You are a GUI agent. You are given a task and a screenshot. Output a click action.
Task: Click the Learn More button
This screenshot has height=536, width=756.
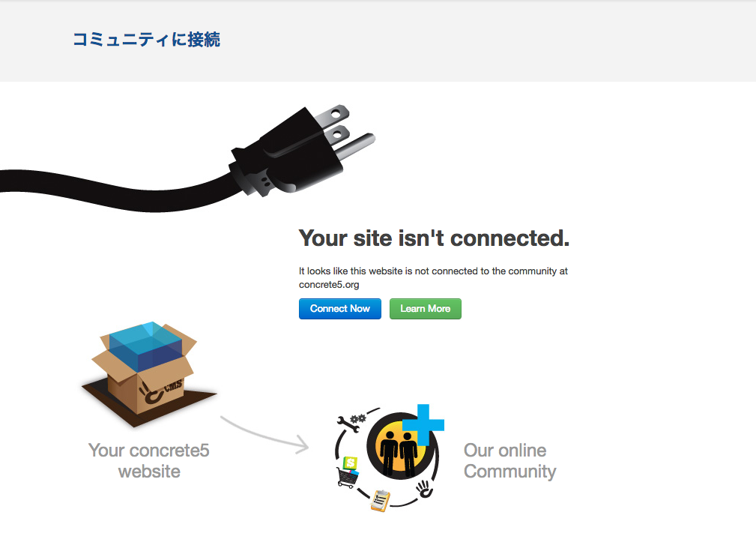point(426,309)
